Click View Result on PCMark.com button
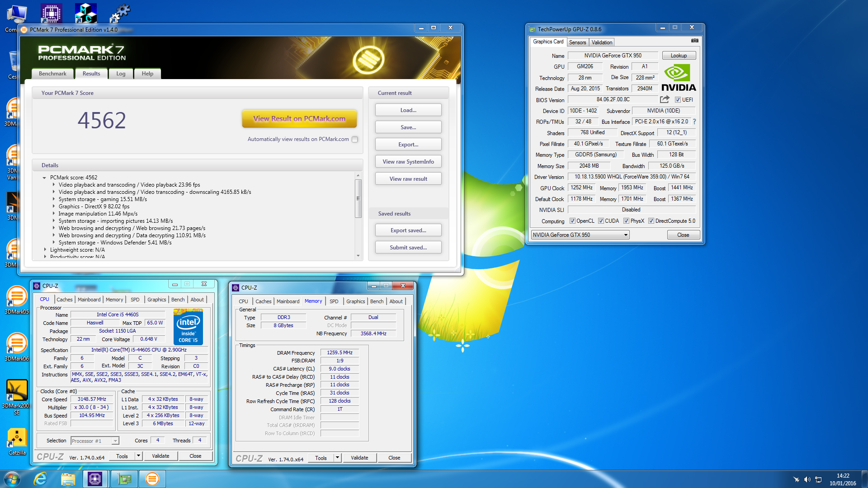 click(299, 119)
